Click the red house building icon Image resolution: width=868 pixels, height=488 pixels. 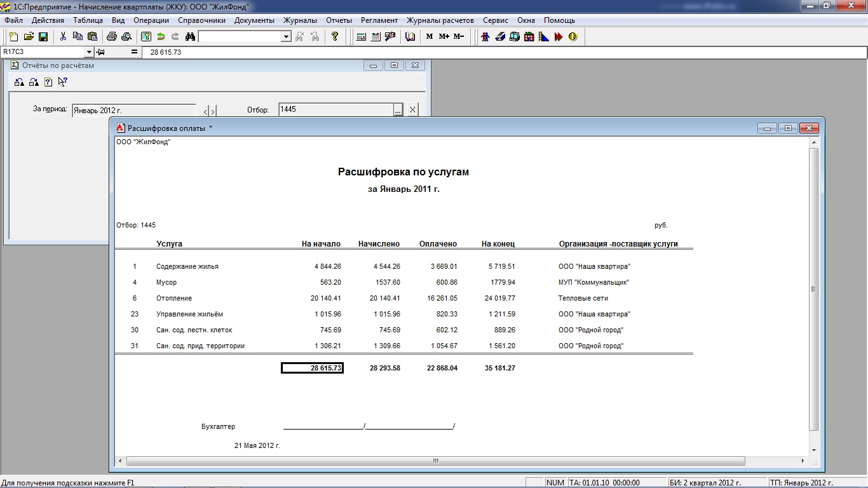529,37
